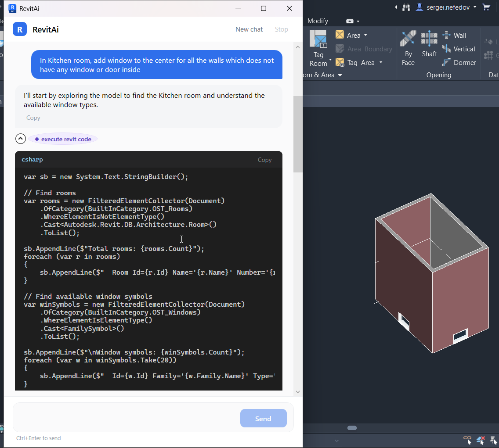Select the Shaft opening tool
The image size is (499, 448).
click(429, 44)
